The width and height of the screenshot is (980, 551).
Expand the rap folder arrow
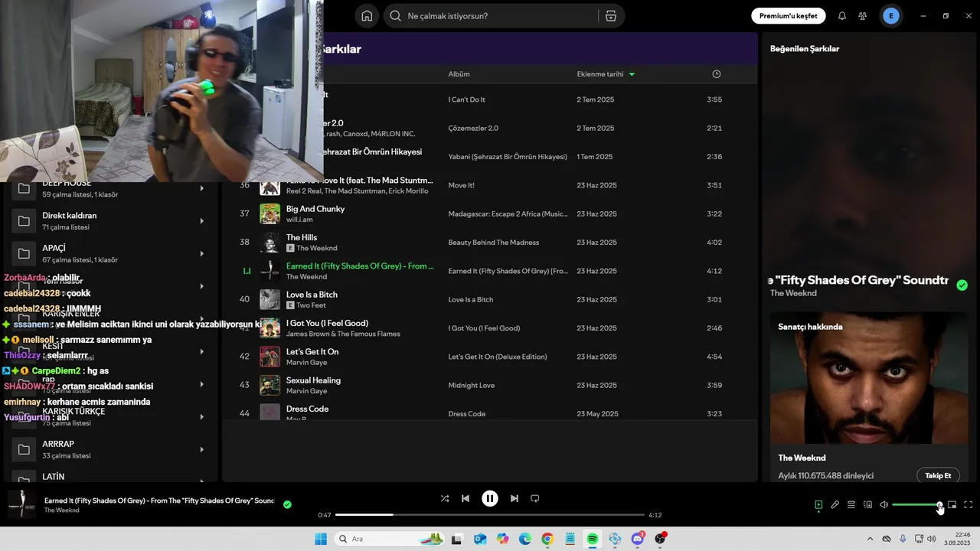(x=202, y=384)
